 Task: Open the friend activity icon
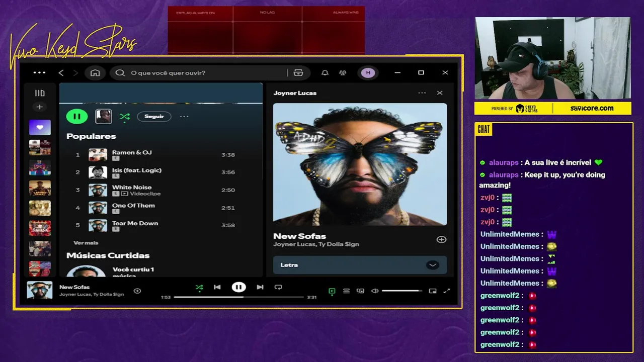click(x=343, y=73)
